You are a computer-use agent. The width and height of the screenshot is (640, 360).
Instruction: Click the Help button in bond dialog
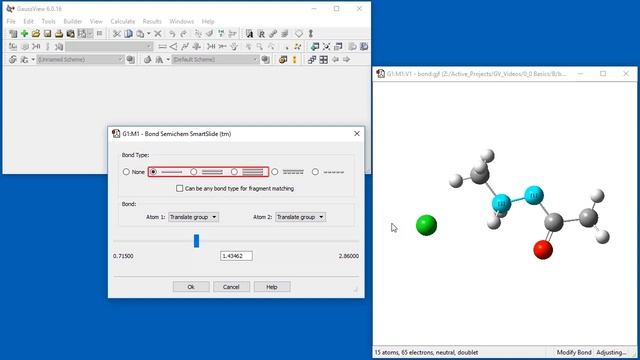[x=272, y=287]
